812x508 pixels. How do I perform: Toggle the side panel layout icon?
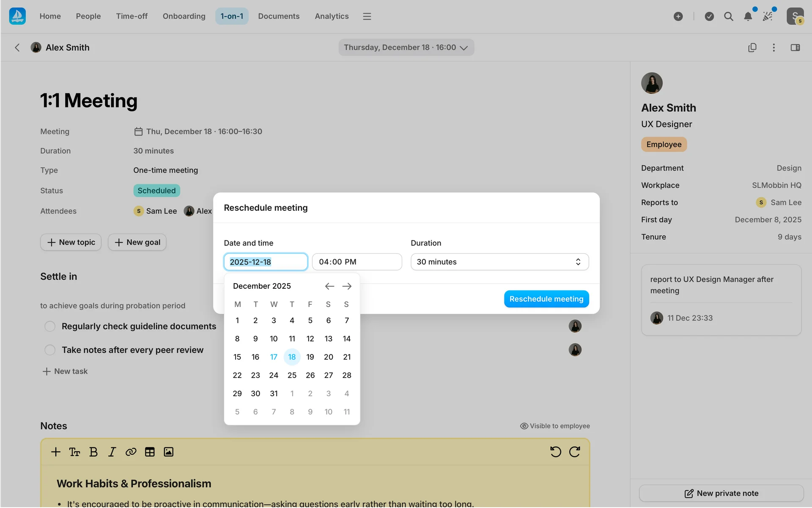click(x=795, y=47)
